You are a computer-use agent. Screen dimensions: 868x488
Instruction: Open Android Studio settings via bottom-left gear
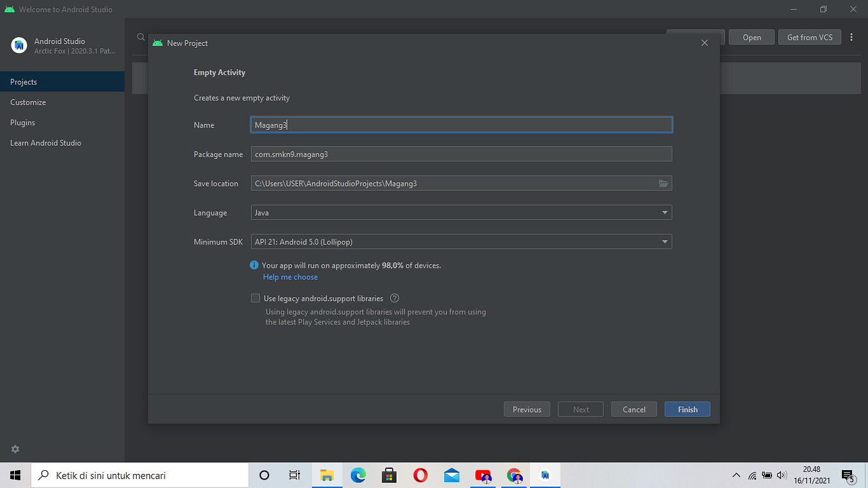[15, 449]
